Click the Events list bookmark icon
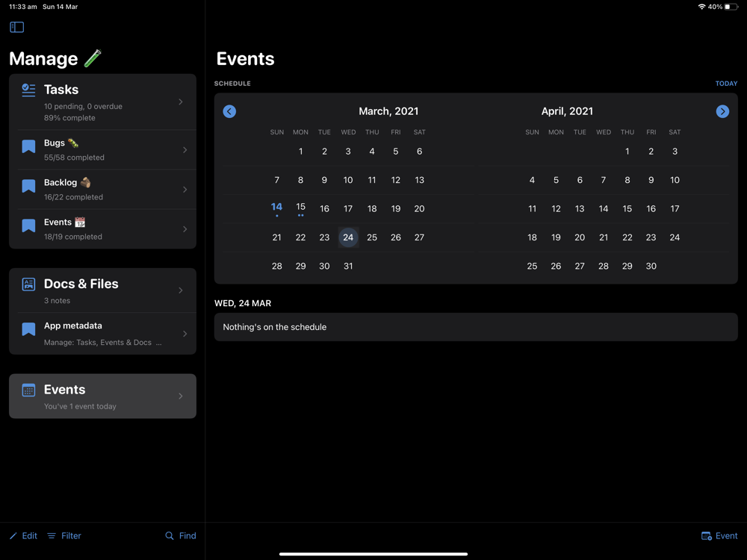The height and width of the screenshot is (560, 747). (28, 225)
